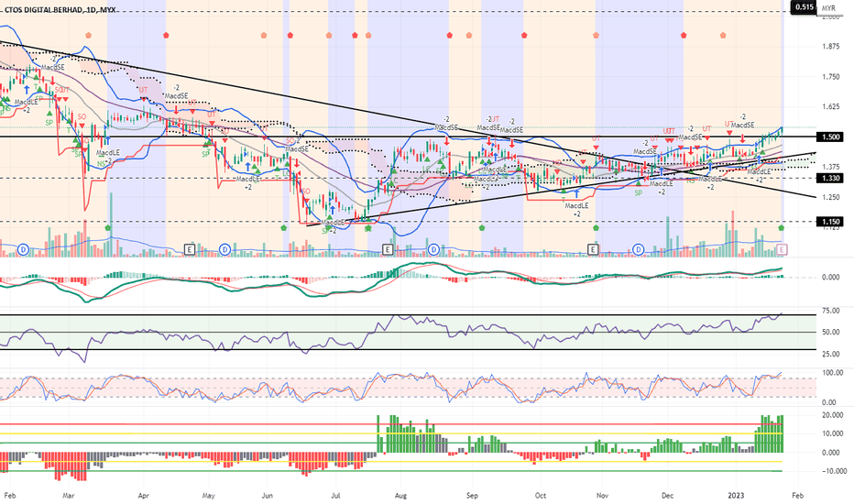Open the MYR currency selector
The height and width of the screenshot is (504, 854).
tap(828, 8)
